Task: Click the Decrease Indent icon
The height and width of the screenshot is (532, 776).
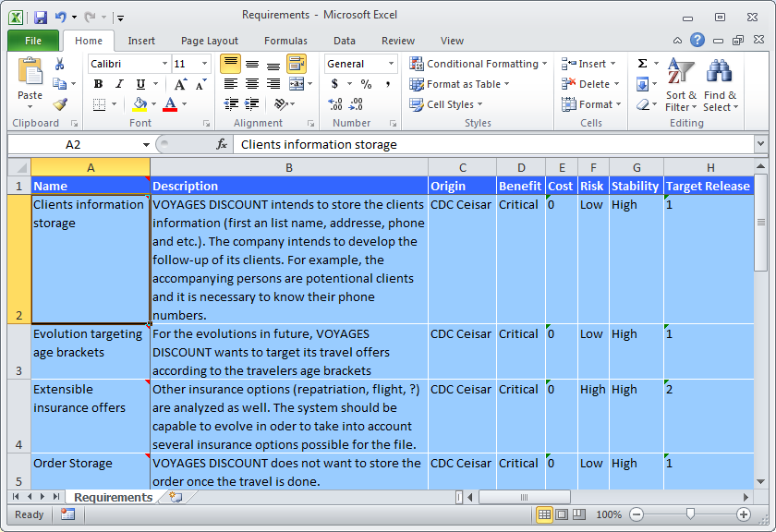Action: [231, 104]
